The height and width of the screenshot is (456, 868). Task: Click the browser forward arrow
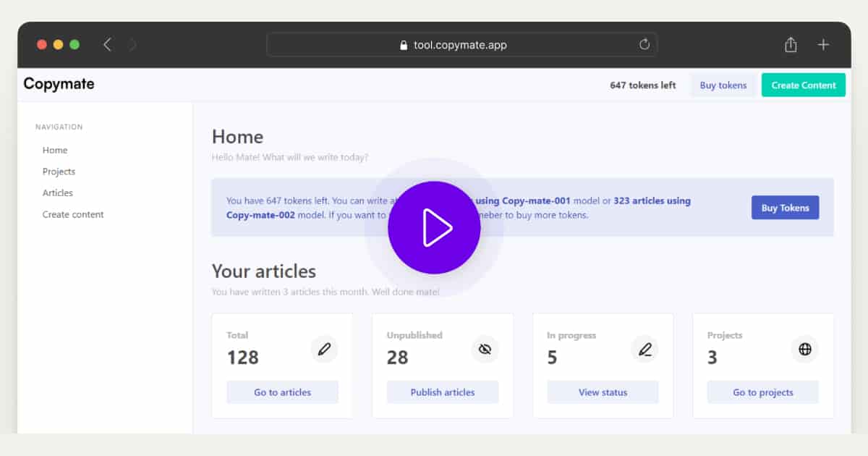[133, 45]
